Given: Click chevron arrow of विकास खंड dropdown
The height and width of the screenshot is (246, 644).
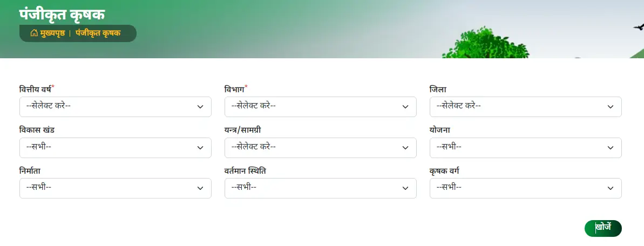Looking at the screenshot, I should 200,148.
